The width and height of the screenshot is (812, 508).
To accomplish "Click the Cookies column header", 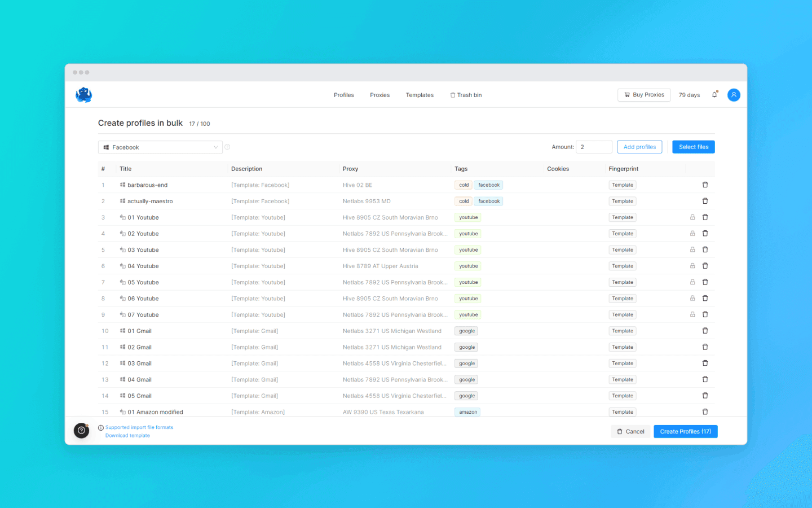I will click(558, 169).
